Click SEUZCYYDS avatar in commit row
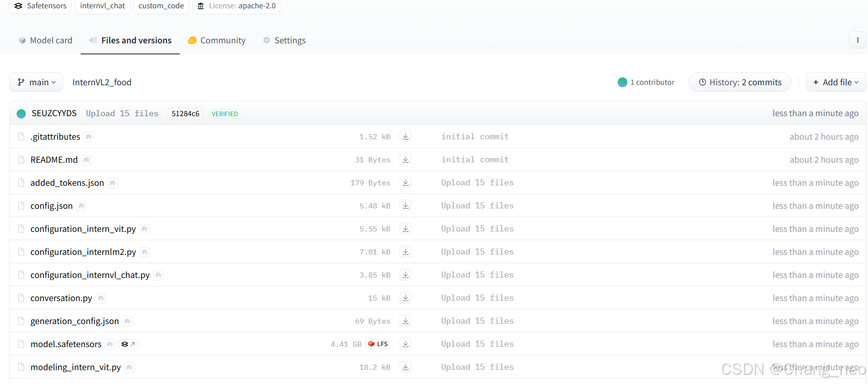This screenshot has width=868, height=384. pyautogui.click(x=21, y=113)
